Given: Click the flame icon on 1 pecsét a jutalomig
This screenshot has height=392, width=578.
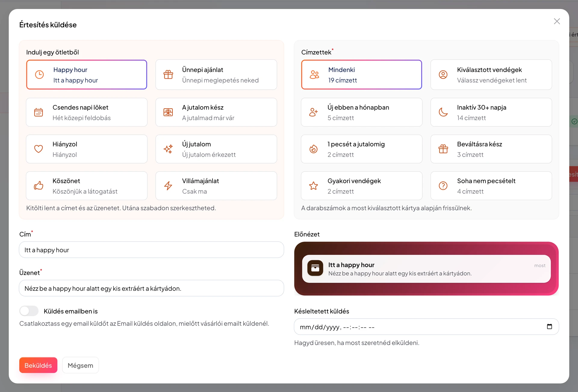Looking at the screenshot, I should point(314,149).
